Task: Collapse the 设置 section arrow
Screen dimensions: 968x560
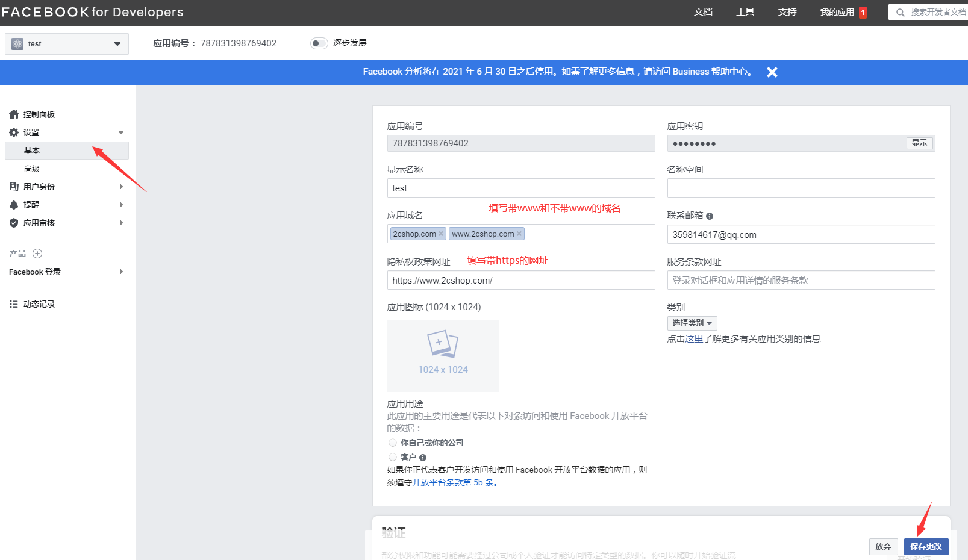Action: 121,132
